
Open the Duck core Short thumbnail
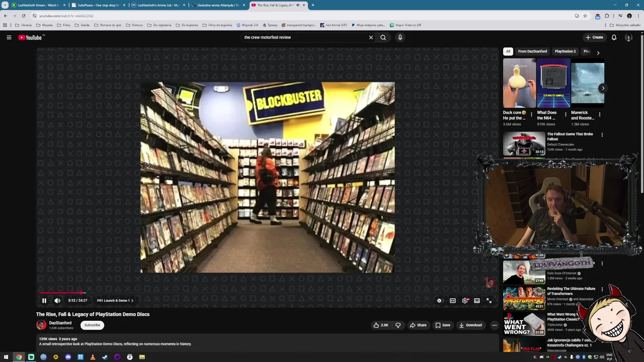[x=519, y=83]
